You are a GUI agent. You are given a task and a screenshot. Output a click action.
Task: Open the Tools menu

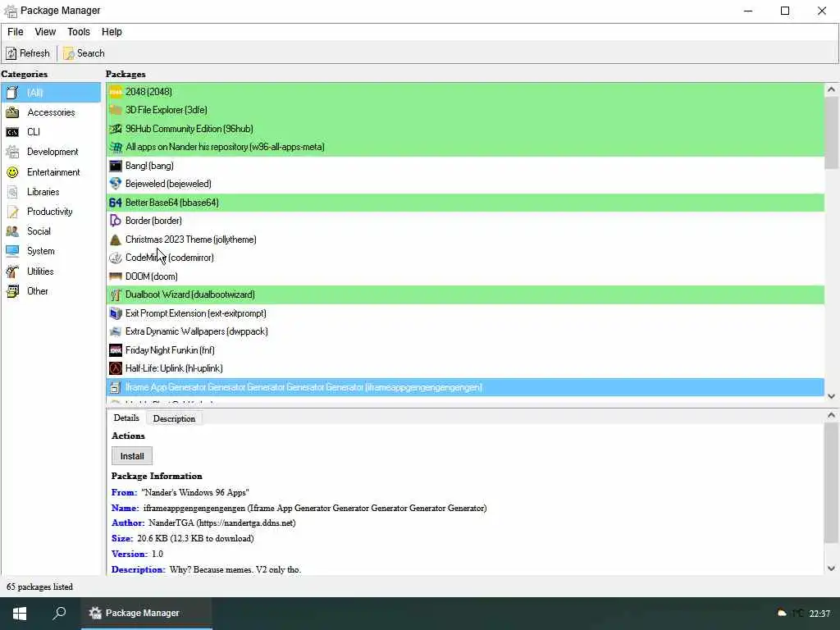tap(79, 32)
